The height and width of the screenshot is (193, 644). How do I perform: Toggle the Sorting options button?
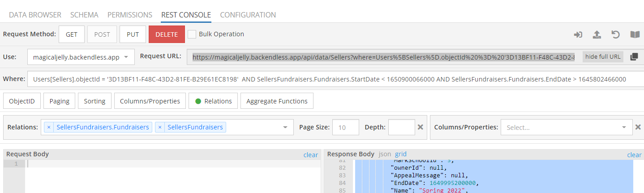[94, 101]
